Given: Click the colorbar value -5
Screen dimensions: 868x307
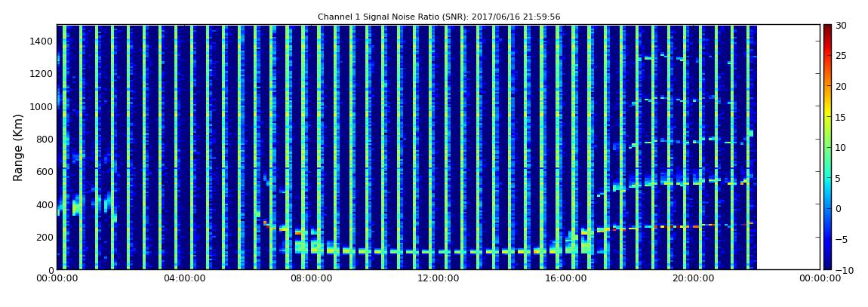Looking at the screenshot, I should 842,240.
